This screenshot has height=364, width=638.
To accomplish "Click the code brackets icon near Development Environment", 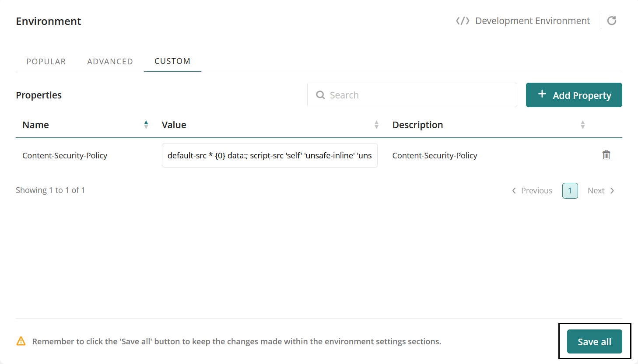I will coord(463,21).
